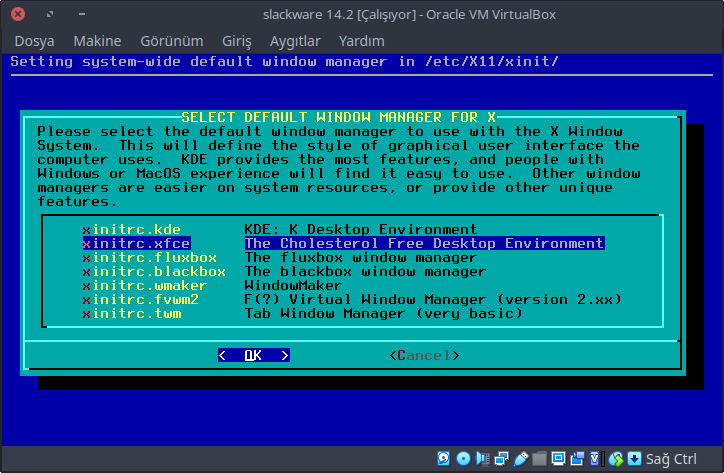Select the xinitrc.wmaker entry
Image resolution: width=724 pixels, height=473 pixels.
coord(145,285)
